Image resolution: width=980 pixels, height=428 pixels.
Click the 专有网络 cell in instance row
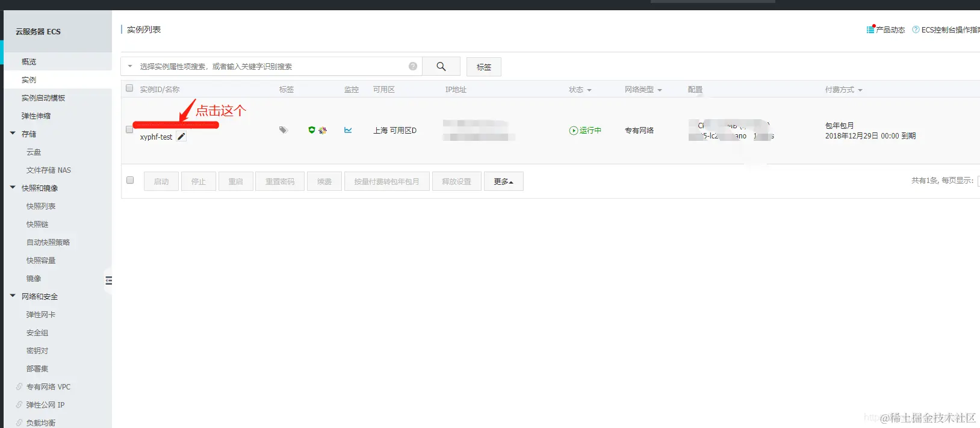(x=639, y=130)
